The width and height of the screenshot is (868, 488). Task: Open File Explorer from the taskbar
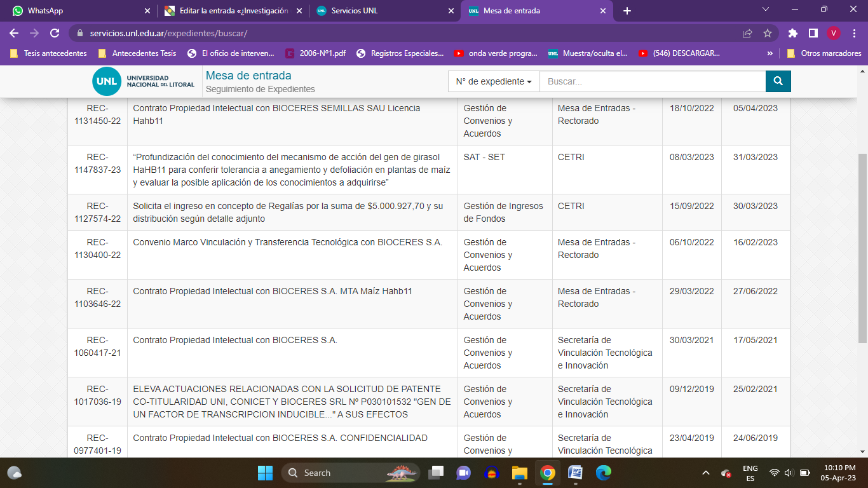(520, 473)
